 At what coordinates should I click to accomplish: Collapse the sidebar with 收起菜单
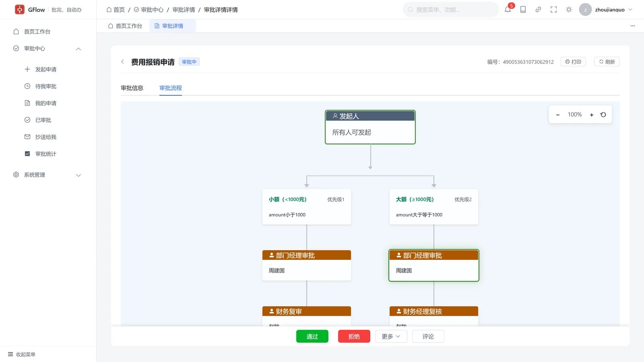click(x=22, y=354)
